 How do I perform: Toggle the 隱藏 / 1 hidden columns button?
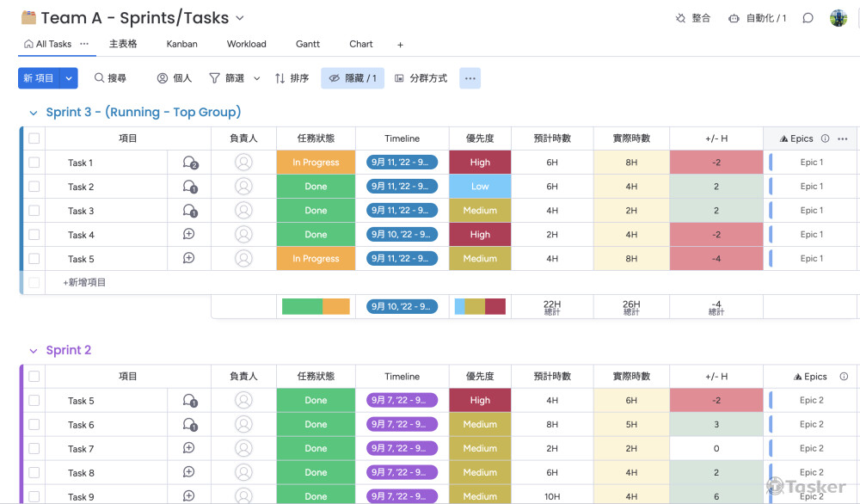[353, 78]
